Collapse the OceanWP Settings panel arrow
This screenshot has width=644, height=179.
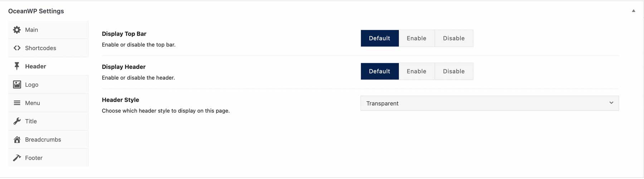633,11
